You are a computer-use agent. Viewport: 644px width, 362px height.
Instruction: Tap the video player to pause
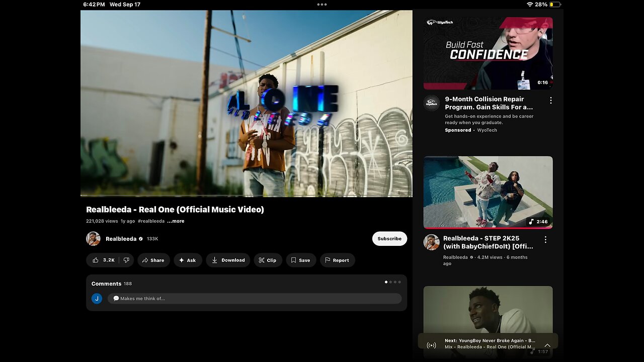click(x=246, y=103)
